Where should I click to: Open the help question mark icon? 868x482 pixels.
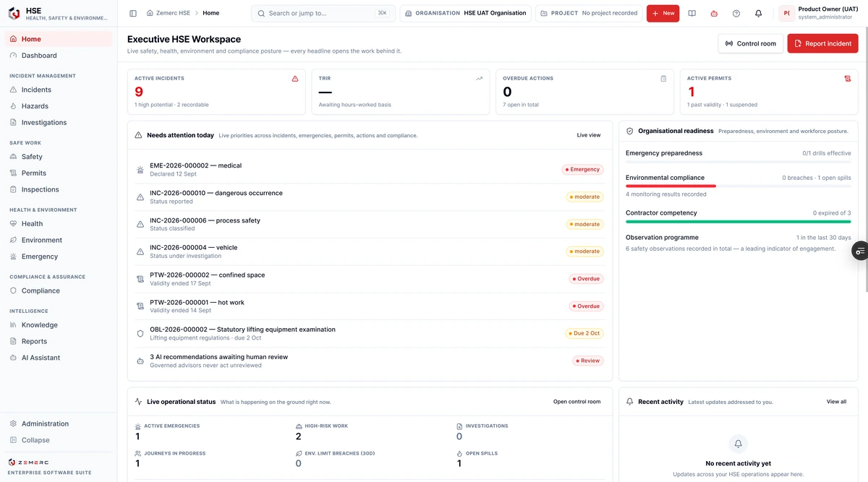(x=736, y=13)
